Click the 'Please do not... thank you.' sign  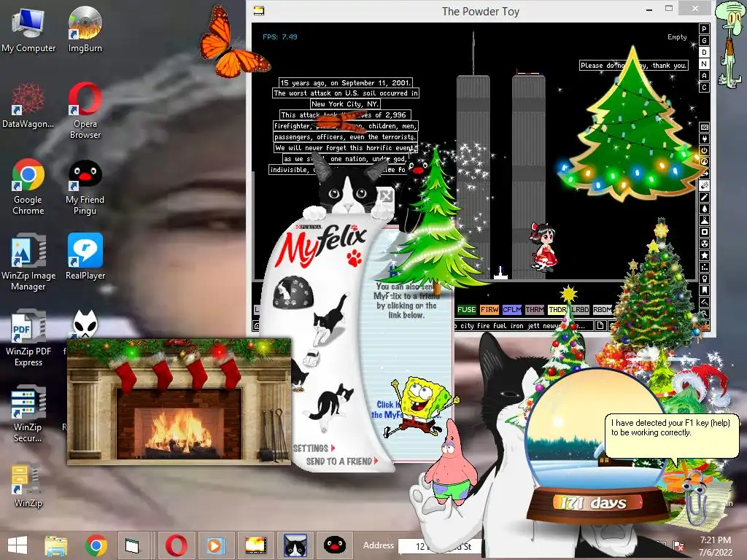point(634,65)
